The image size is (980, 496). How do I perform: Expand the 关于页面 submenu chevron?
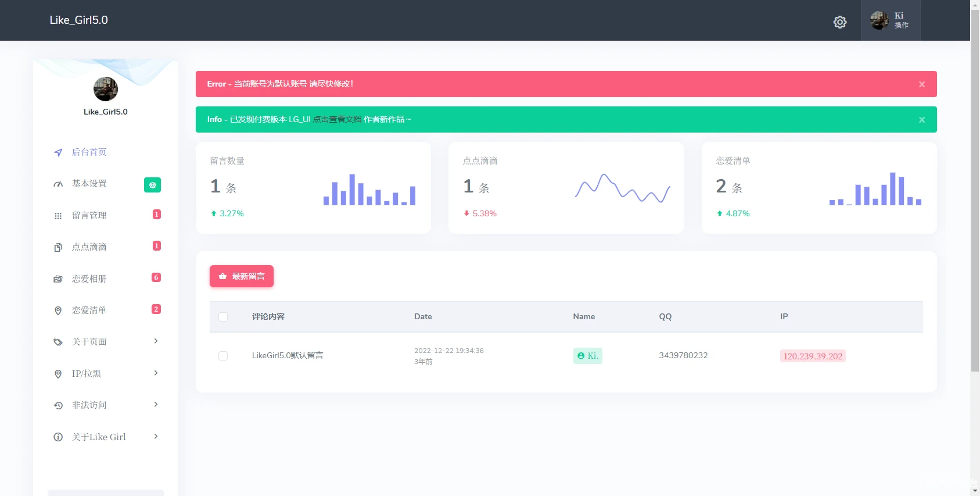pos(156,341)
